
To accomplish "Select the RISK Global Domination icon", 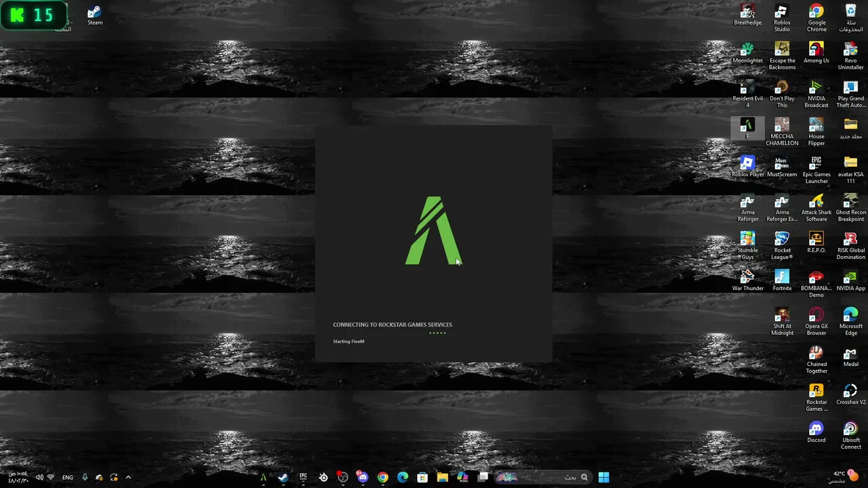I will (850, 246).
